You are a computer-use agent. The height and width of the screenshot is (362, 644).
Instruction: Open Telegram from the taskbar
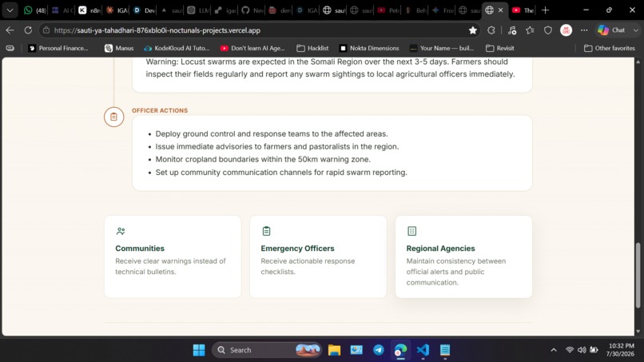(379, 350)
